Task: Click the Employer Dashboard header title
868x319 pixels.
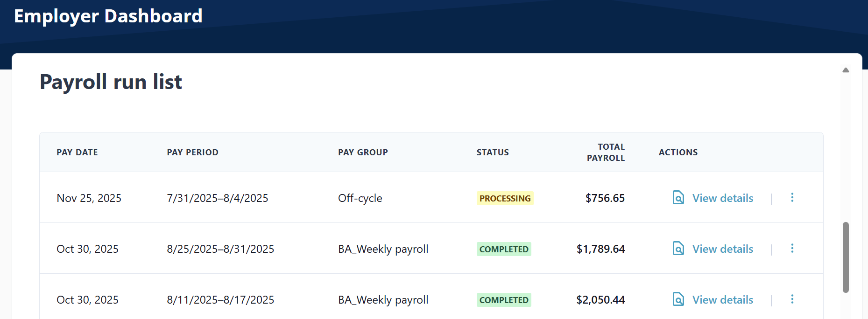Action: point(108,16)
